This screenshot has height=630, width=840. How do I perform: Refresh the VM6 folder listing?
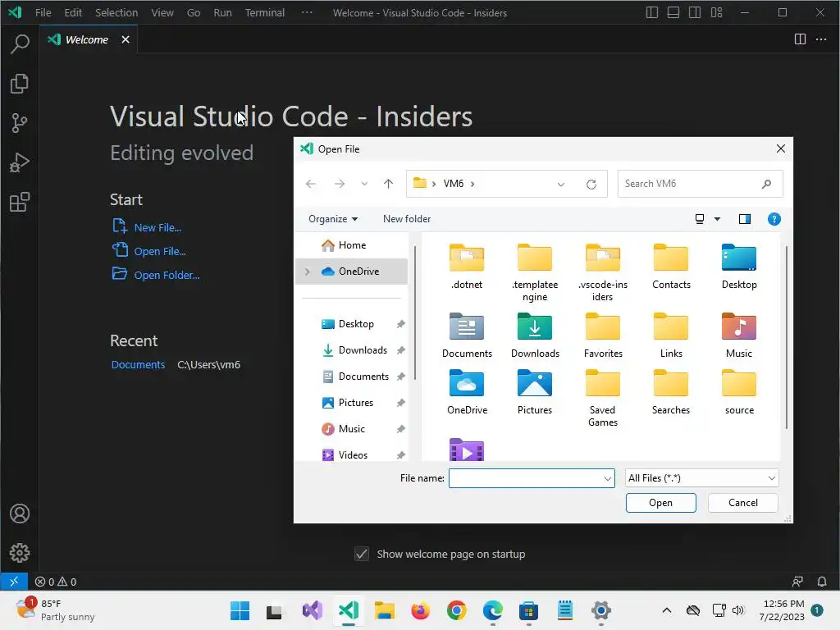tap(591, 184)
